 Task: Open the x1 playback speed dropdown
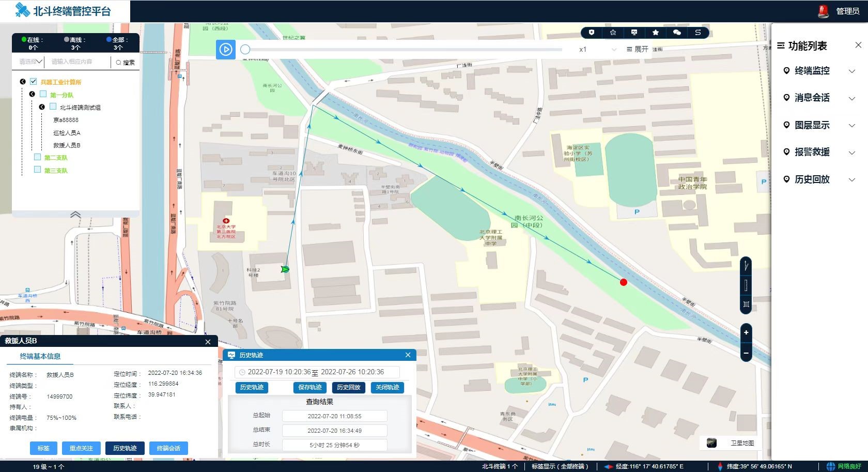[598, 50]
